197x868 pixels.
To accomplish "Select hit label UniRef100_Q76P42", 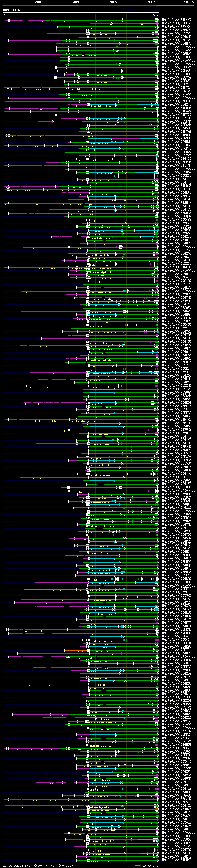I will click(x=177, y=149).
